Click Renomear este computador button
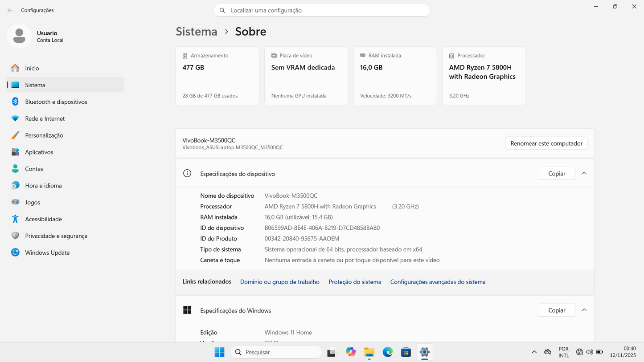Screen dimensions: 644x362 (x=546, y=143)
